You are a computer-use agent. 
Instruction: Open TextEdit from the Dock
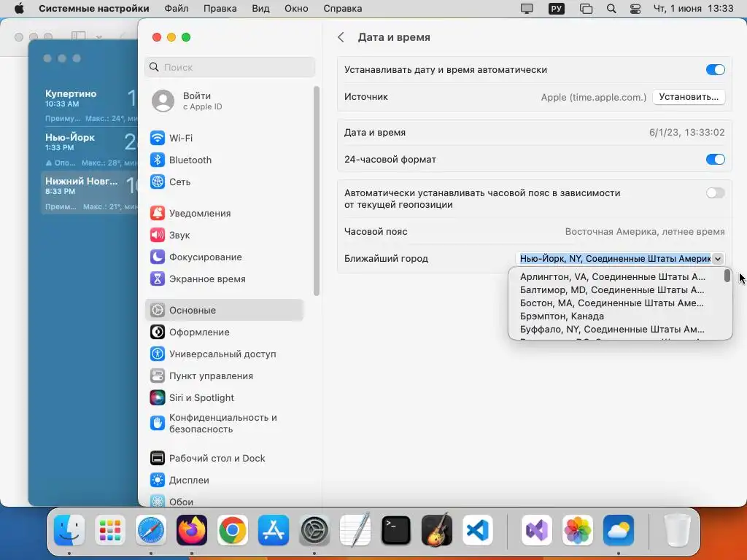pos(355,530)
